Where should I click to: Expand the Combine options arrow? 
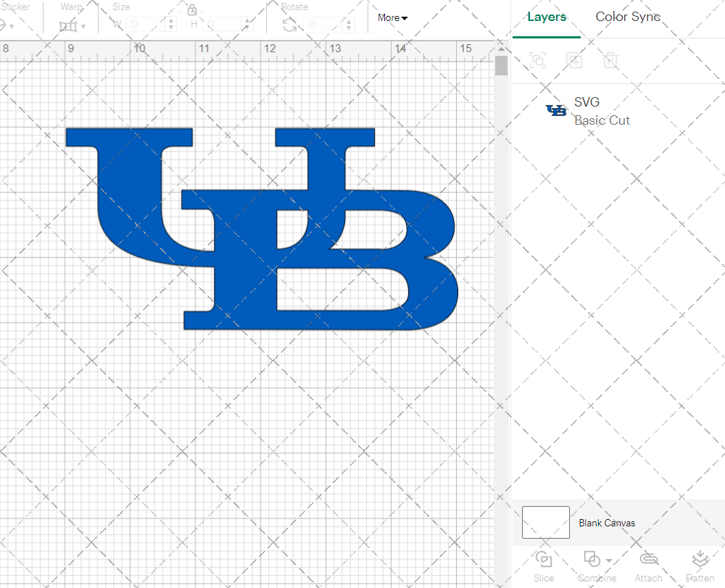tap(608, 560)
